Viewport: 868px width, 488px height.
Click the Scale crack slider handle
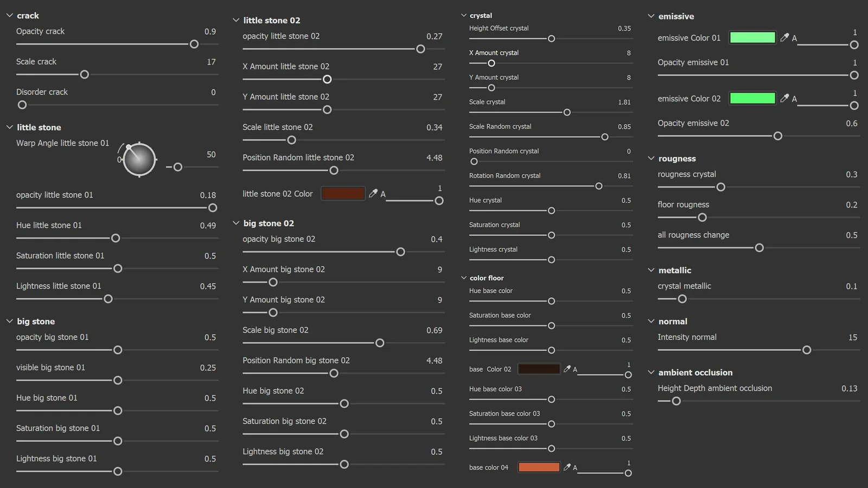84,74
